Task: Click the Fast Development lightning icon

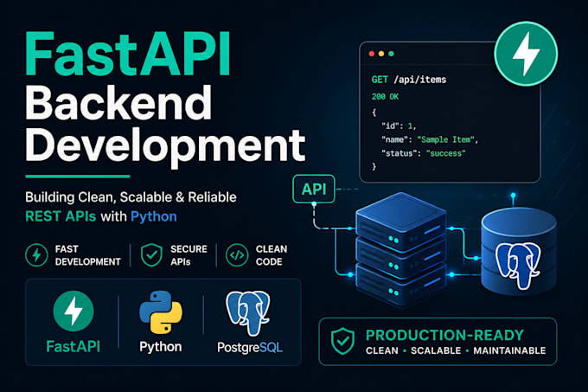Action: click(x=36, y=255)
